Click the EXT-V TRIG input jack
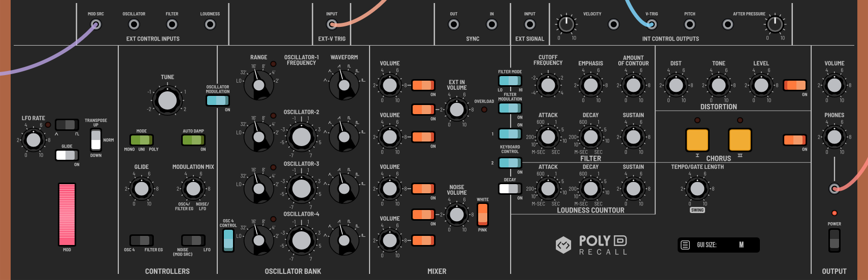This screenshot has height=280, width=868. 332,24
